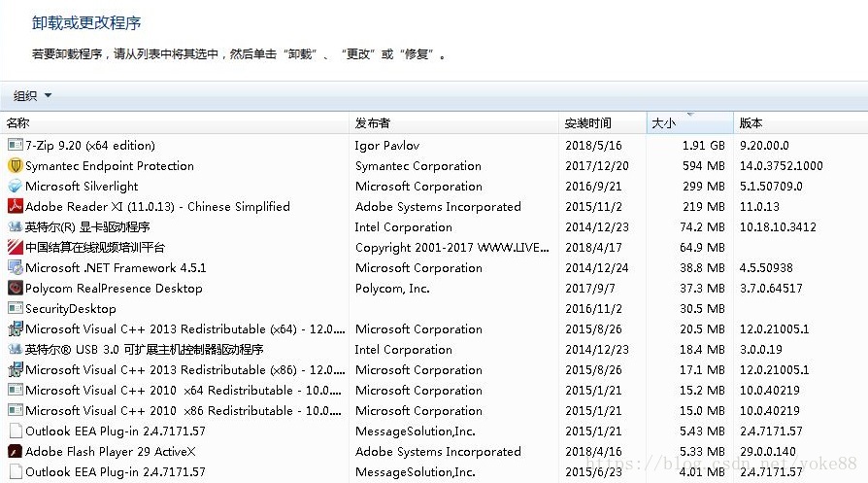Click version 5.1.50709.0

pyautogui.click(x=771, y=187)
